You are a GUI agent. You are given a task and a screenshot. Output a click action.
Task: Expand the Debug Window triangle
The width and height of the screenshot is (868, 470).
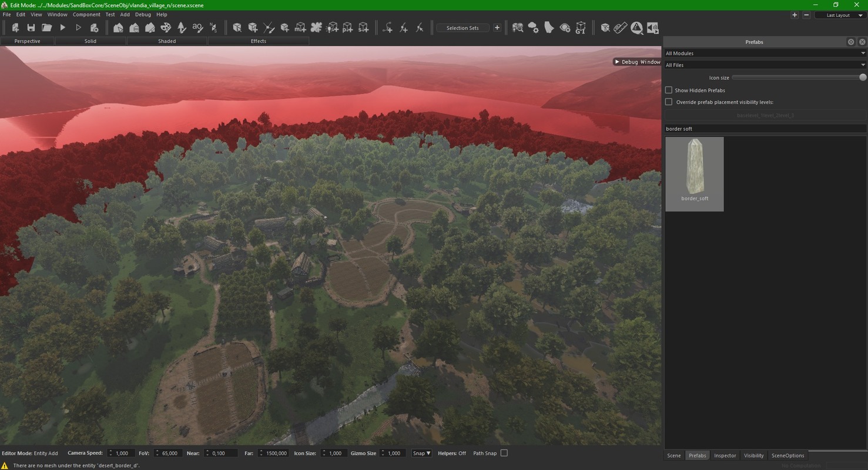tap(617, 62)
